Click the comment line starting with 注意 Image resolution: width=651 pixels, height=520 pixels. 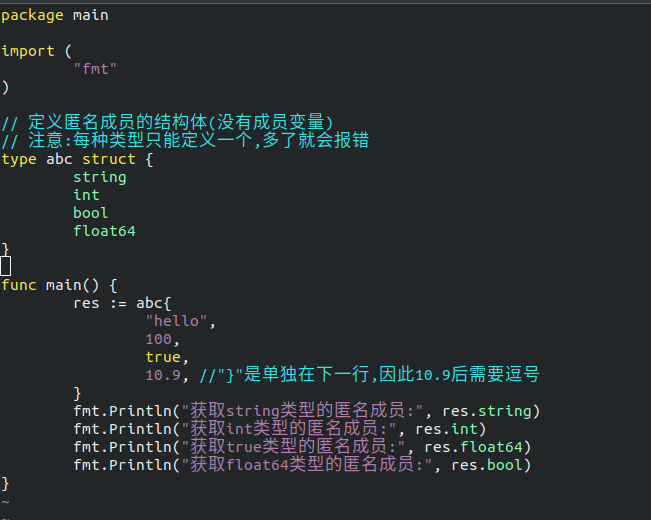pos(185,141)
